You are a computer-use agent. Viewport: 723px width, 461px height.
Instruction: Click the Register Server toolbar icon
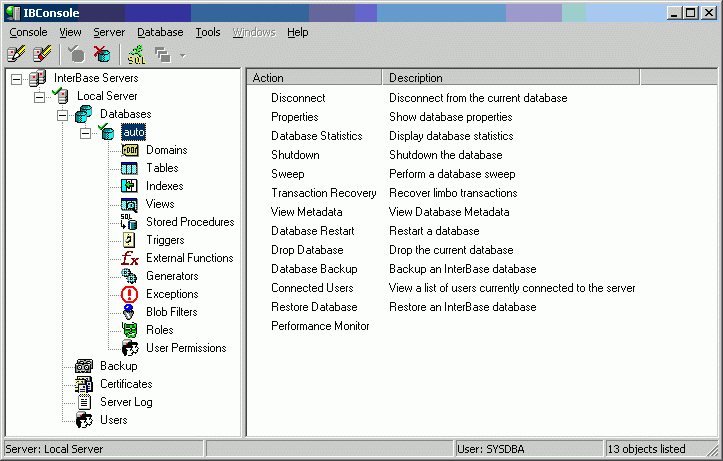[x=16, y=54]
